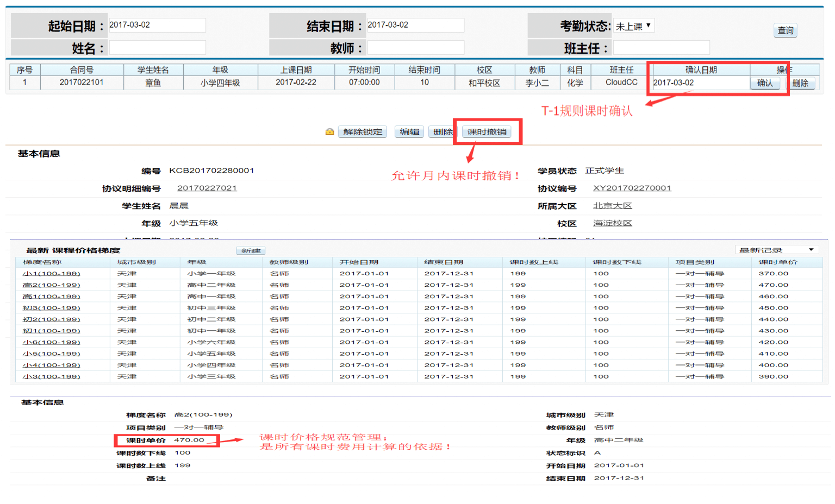Open the 高1(100-199) price tier link
The width and height of the screenshot is (835, 504).
pyautogui.click(x=51, y=297)
